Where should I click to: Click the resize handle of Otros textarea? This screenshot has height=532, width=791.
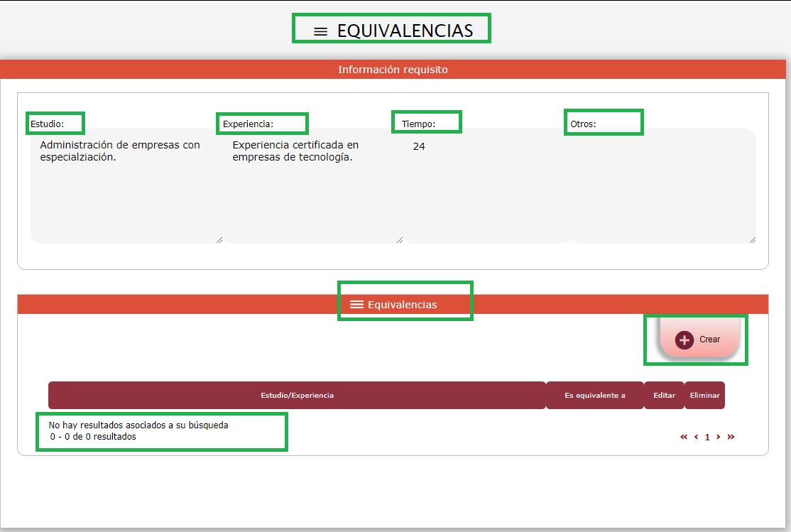point(752,240)
